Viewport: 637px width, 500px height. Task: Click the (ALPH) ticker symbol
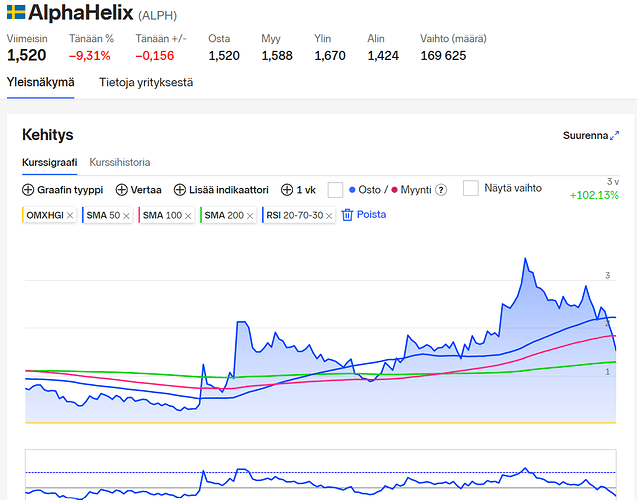pyautogui.click(x=158, y=15)
